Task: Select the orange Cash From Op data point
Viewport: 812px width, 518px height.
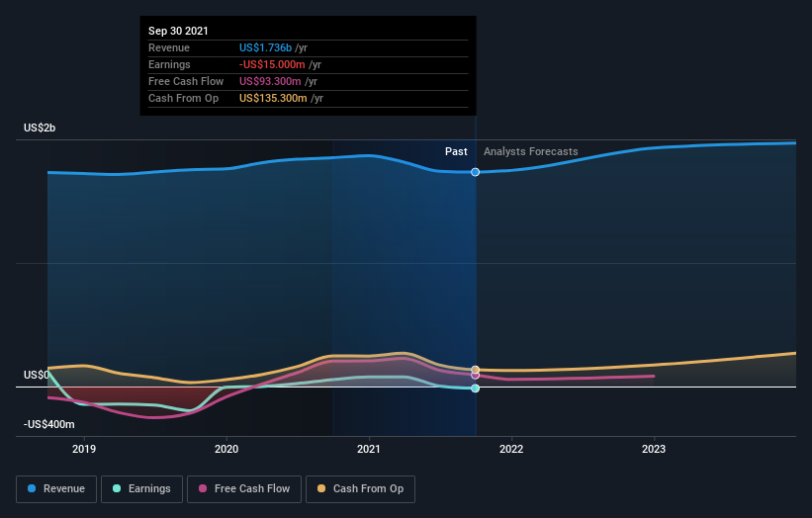Action: point(475,370)
